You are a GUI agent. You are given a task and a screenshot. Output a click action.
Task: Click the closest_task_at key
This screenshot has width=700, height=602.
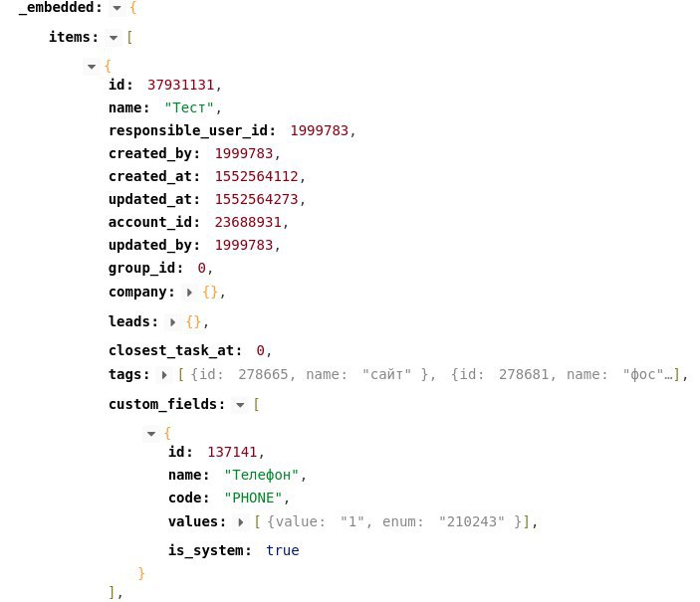click(x=175, y=351)
